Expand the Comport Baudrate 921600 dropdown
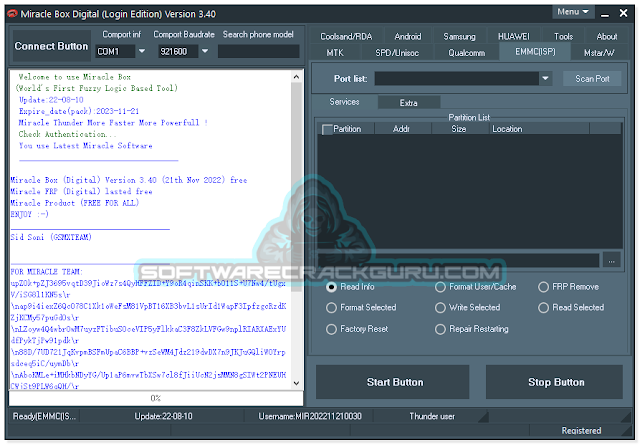The image size is (640, 445). click(x=205, y=51)
